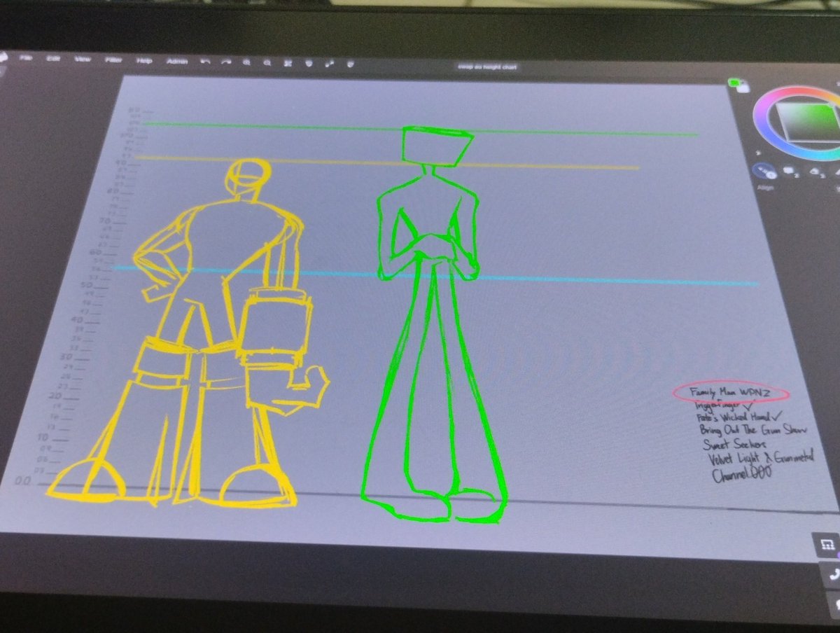Click the last icon in the top toolbar

pyautogui.click(x=350, y=64)
